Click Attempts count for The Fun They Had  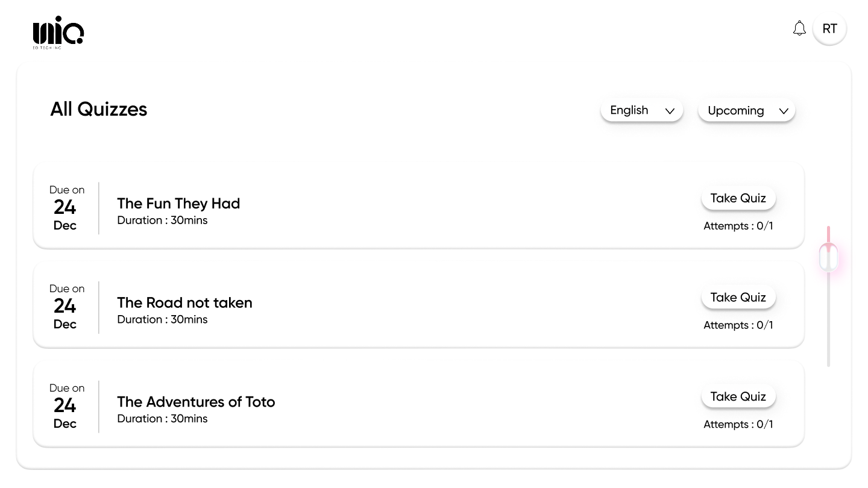point(738,227)
